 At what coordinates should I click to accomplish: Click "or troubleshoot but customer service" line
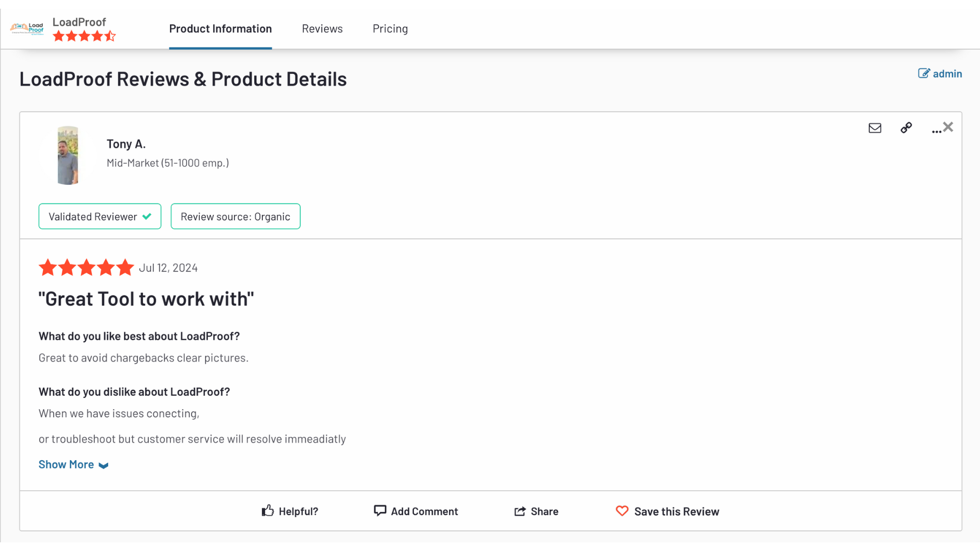click(192, 439)
